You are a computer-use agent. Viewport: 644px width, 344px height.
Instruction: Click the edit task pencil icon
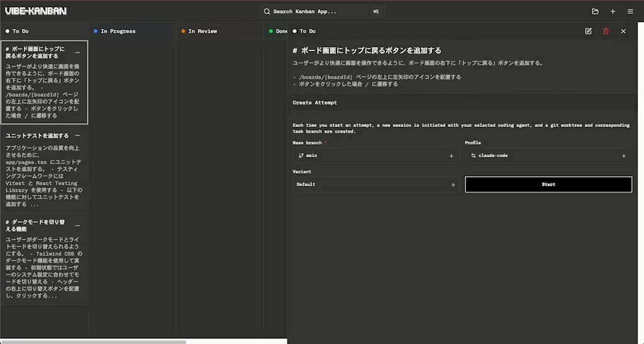[x=589, y=31]
